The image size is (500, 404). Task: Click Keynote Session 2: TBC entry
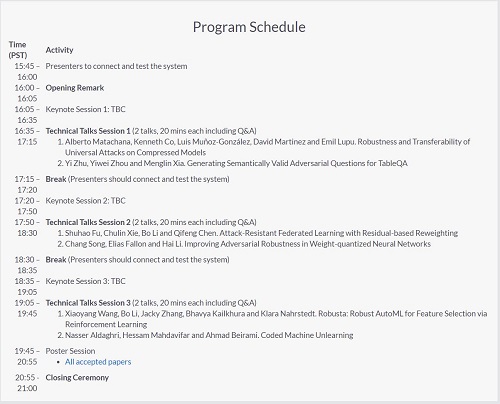pyautogui.click(x=85, y=201)
